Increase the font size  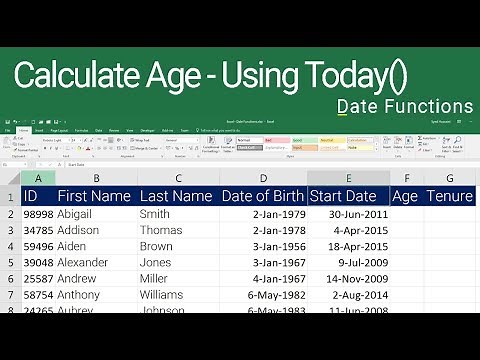(85, 140)
